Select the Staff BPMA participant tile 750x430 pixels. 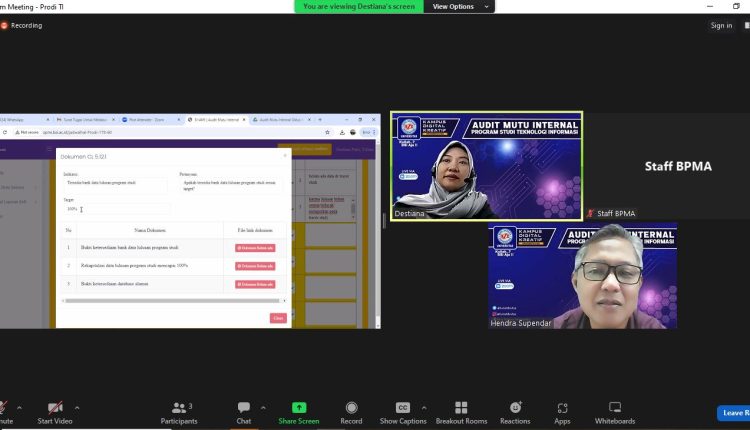click(667, 166)
